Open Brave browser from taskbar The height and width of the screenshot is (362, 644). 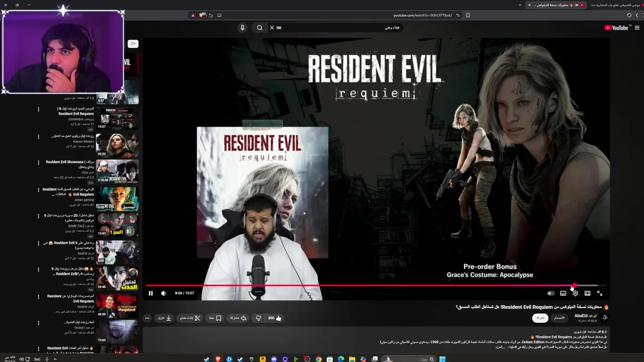pos(218,359)
